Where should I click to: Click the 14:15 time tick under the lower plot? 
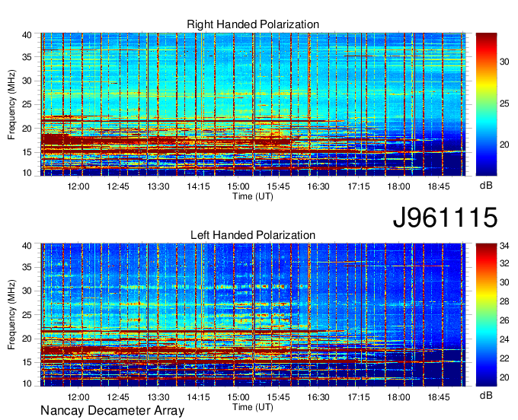click(x=198, y=397)
